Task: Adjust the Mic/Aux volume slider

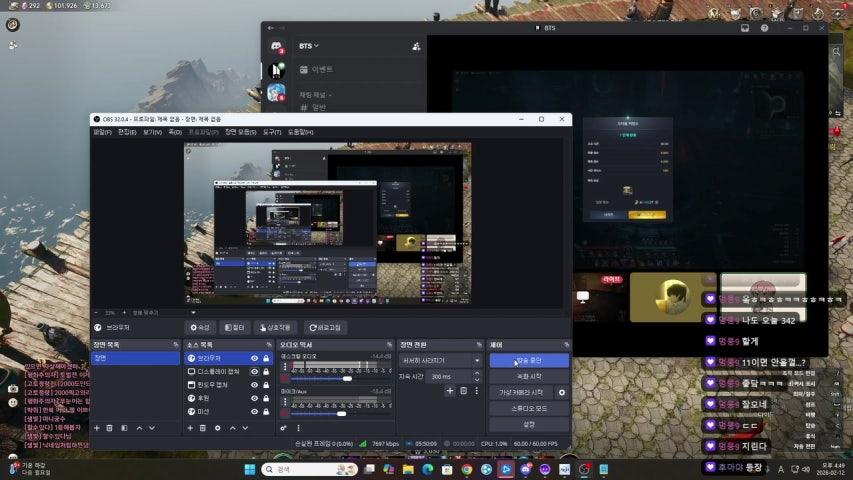Action: pyautogui.click(x=341, y=414)
